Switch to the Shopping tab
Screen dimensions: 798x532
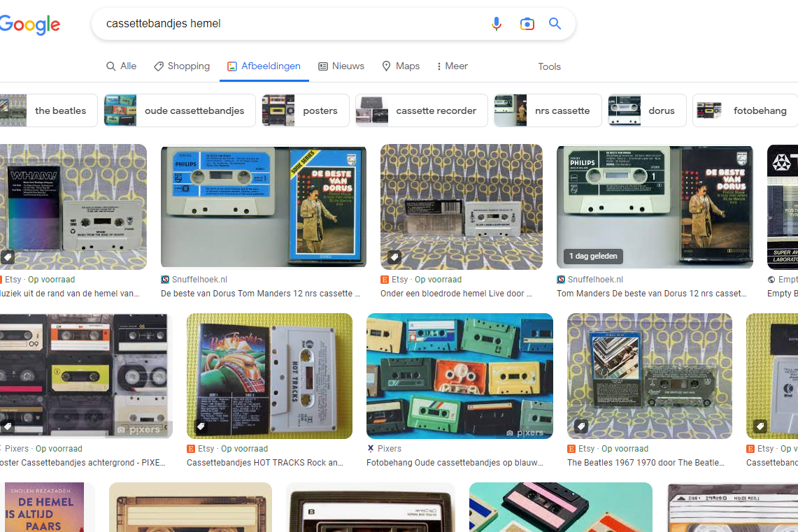click(182, 66)
